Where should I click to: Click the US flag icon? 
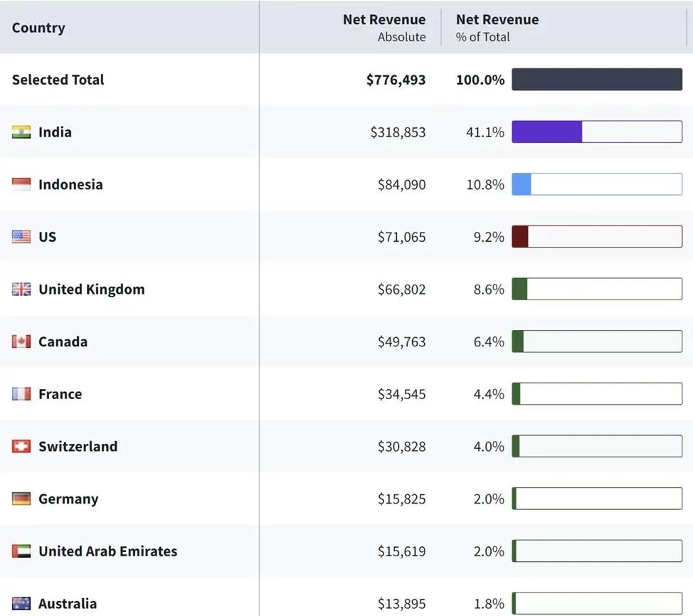click(21, 237)
